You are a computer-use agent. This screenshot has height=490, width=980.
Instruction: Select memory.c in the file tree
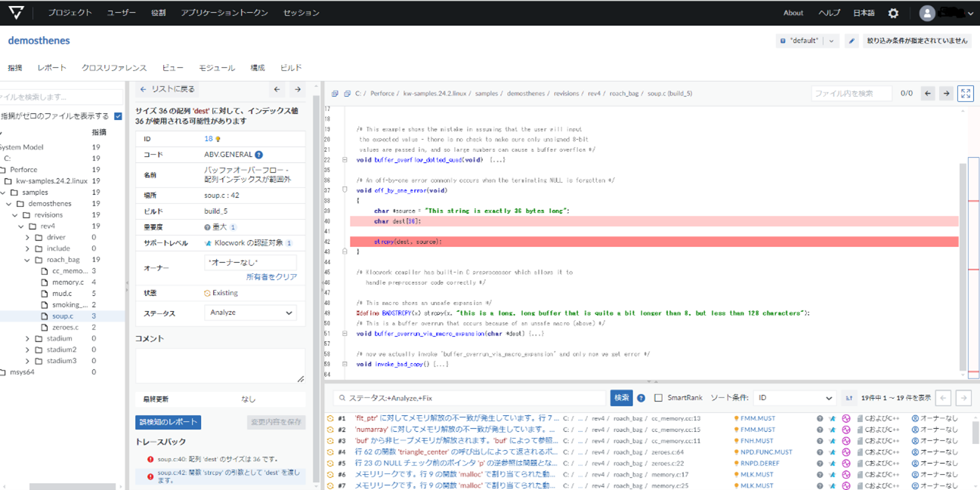coord(67,282)
